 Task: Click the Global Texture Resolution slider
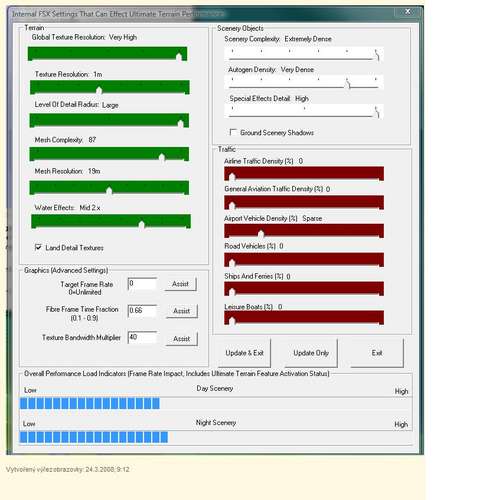(107, 54)
